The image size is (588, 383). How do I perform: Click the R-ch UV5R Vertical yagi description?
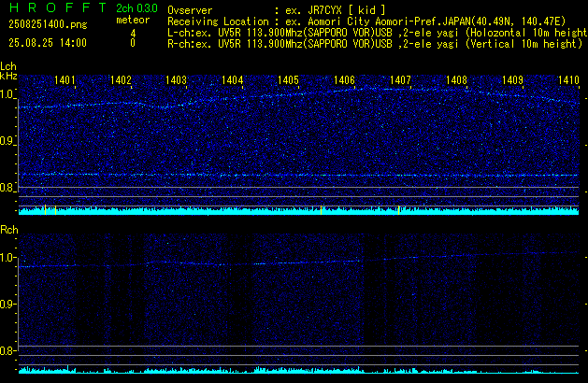click(375, 44)
